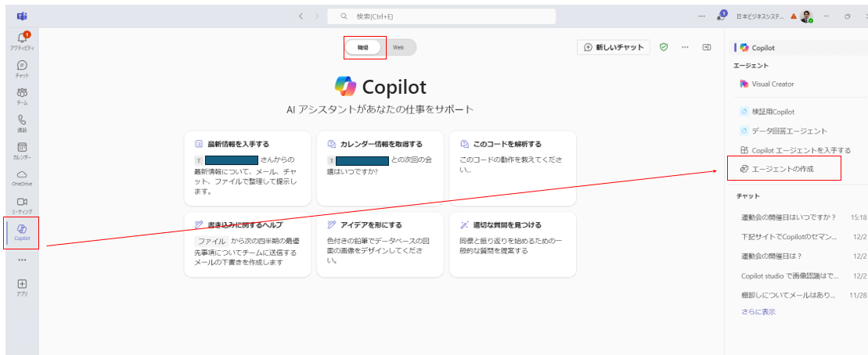Screen dimensions: 868x355
Task: Select the このコードを解析する prompt card
Action: [x=513, y=169]
